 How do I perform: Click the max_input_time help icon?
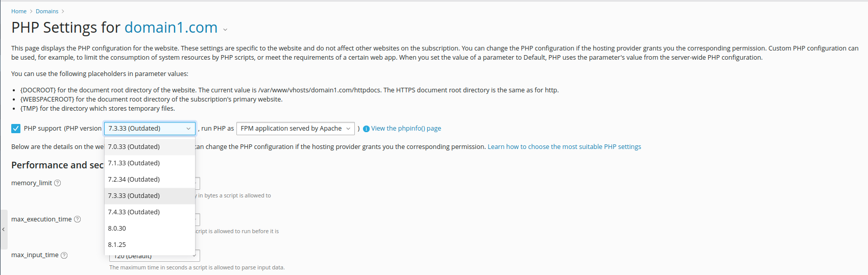coord(64,256)
